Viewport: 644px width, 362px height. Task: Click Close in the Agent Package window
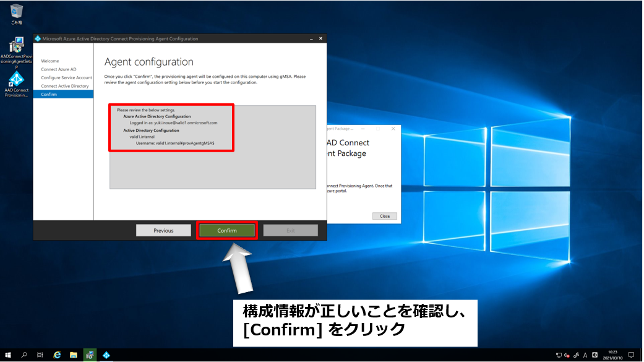pos(384,216)
